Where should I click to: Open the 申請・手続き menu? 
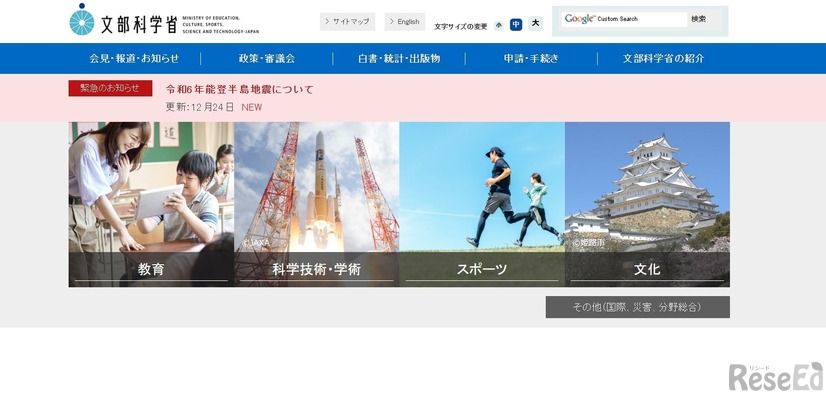coord(531,58)
